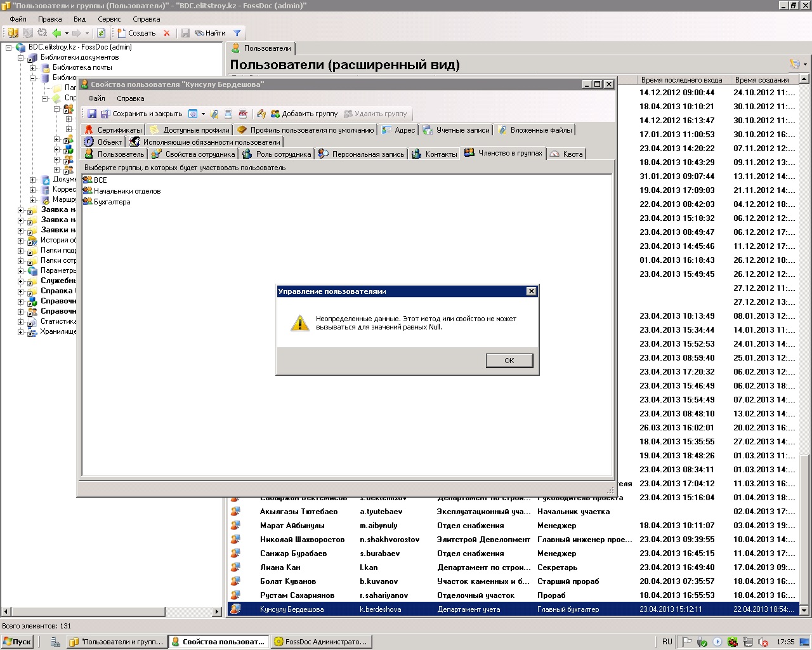Open the Сертификаты tab
The height and width of the screenshot is (650, 812).
113,130
